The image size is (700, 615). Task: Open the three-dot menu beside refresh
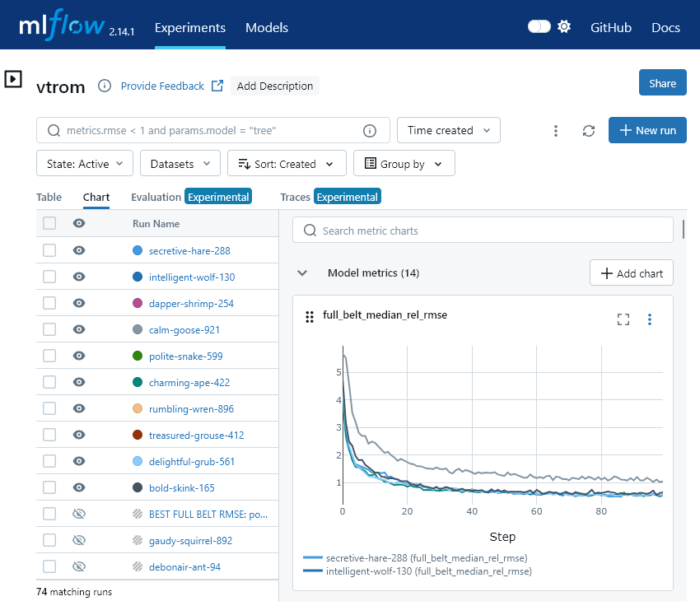(556, 131)
